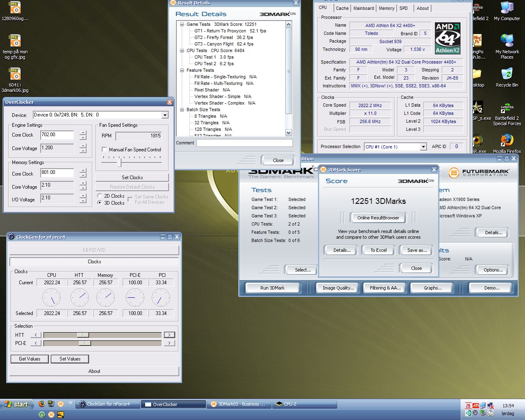Close the Result Details dialog via Close button
The height and width of the screenshot is (420, 525).
point(278,160)
